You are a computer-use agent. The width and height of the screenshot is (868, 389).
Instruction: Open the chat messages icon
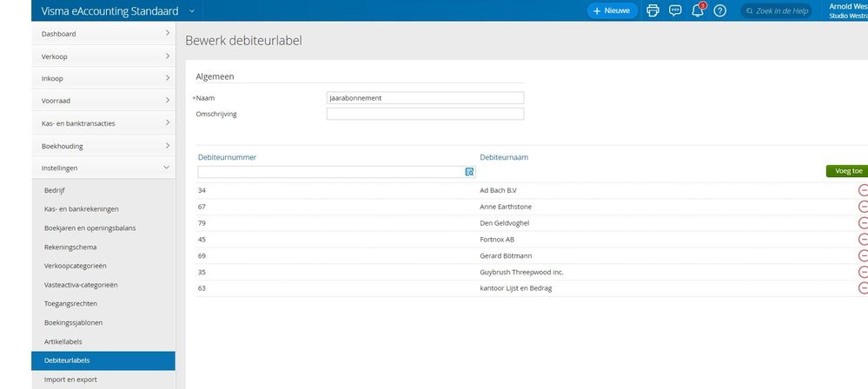coord(675,10)
